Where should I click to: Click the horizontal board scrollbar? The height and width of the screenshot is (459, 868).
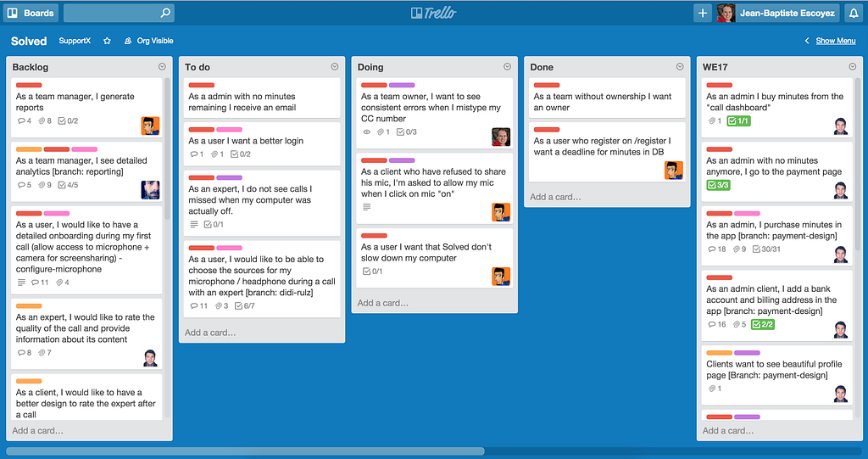pyautogui.click(x=245, y=451)
